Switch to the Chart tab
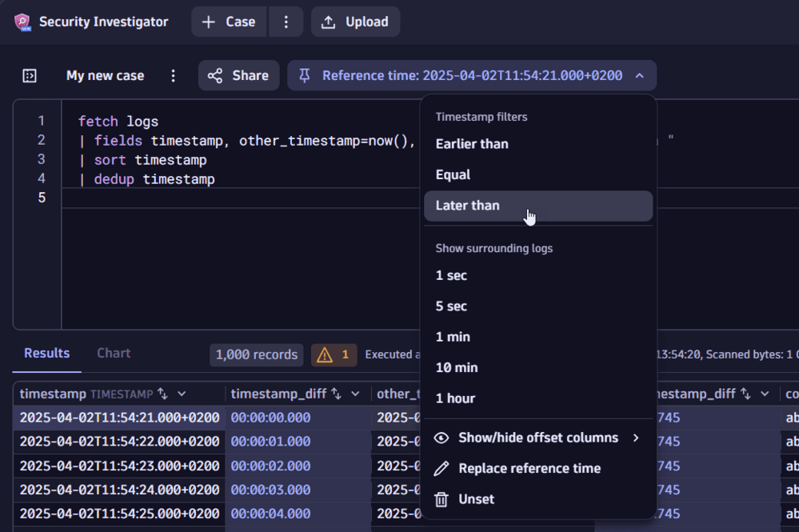The width and height of the screenshot is (799, 532). click(113, 353)
